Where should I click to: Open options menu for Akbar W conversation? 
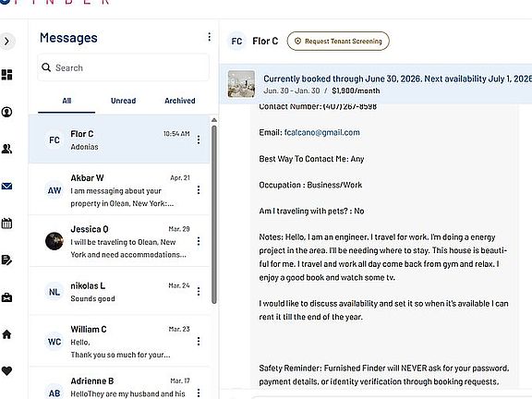pyautogui.click(x=199, y=190)
